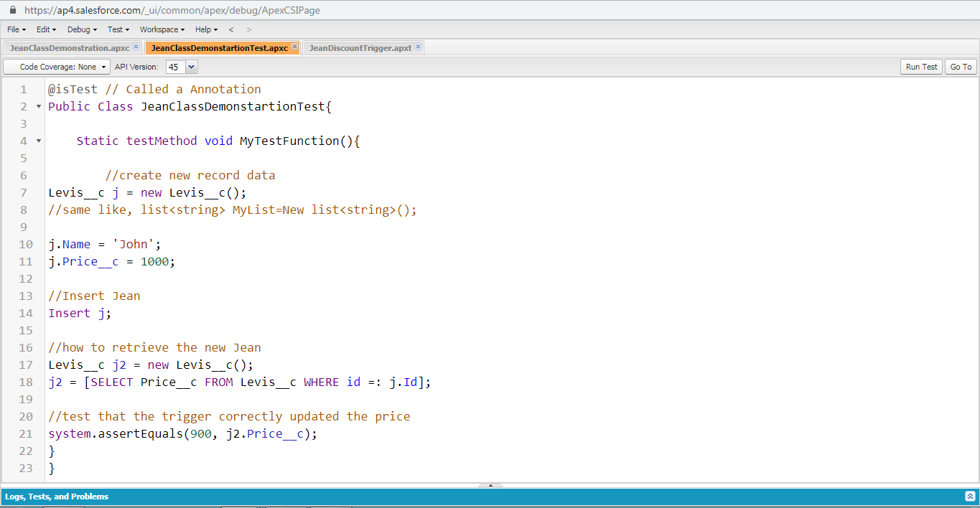980x508 pixels.
Task: Click the back navigation arrow in menu bar
Action: [231, 29]
